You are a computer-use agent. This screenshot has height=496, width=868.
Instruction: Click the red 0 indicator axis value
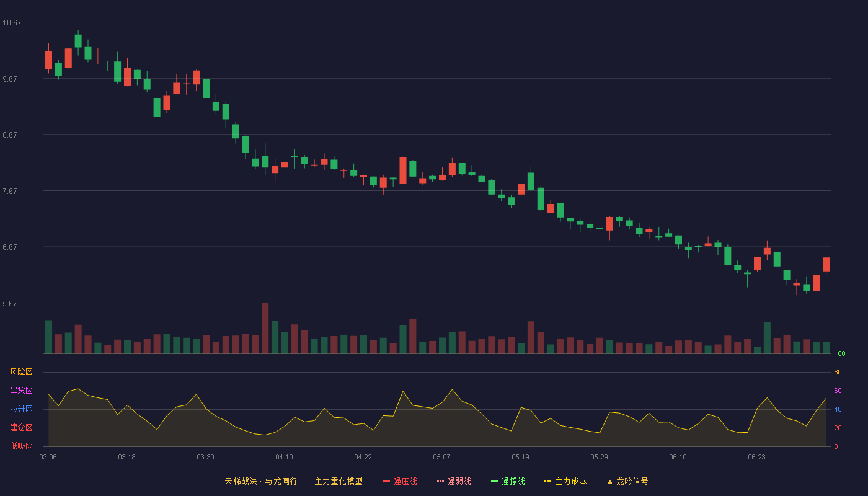click(836, 446)
